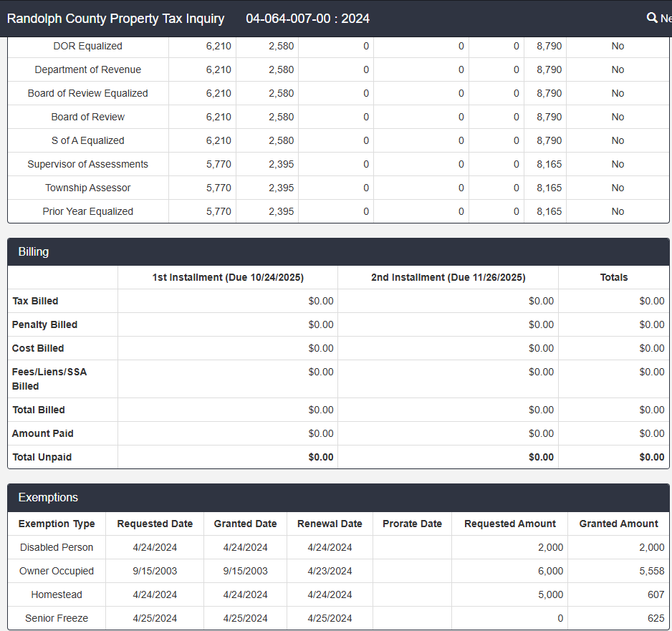
Task: Open Randolph County Property Tax Inquiry title link
Action: coord(115,19)
